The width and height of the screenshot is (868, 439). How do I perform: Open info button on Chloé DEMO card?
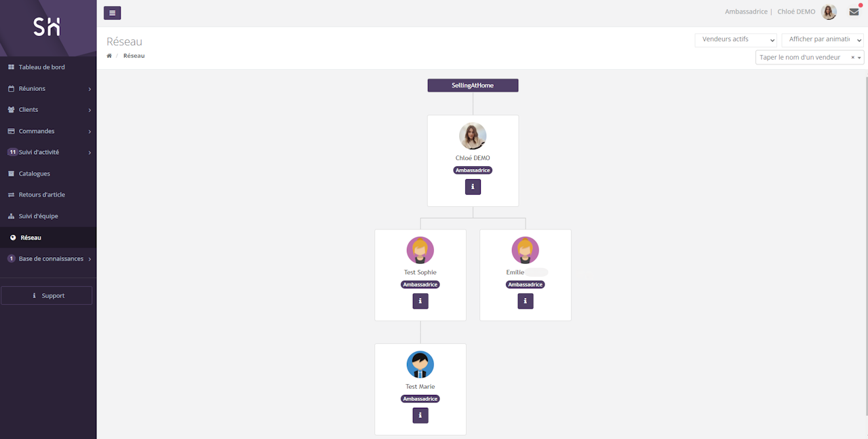[x=473, y=187]
